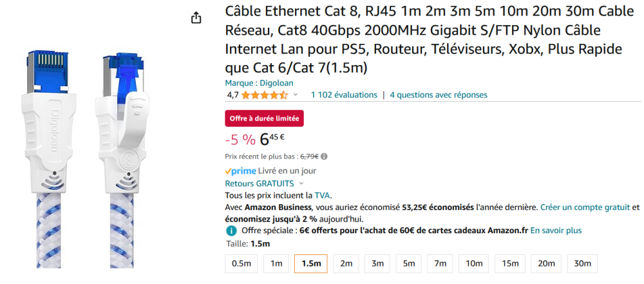The height and width of the screenshot is (284, 644).
Task: Click the Offre à durée limitée badge
Action: coord(264,118)
